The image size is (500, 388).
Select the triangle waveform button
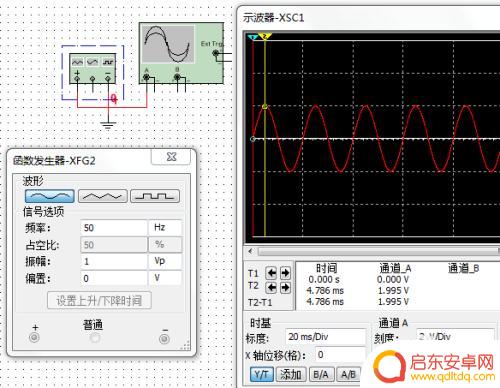click(103, 196)
